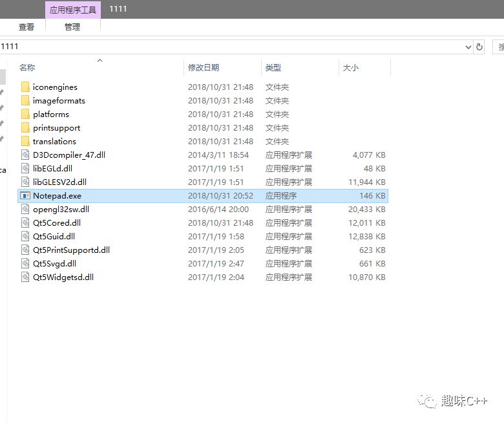This screenshot has height=423, width=504.
Task: Click the 12,838 KB size cell
Action: [367, 237]
